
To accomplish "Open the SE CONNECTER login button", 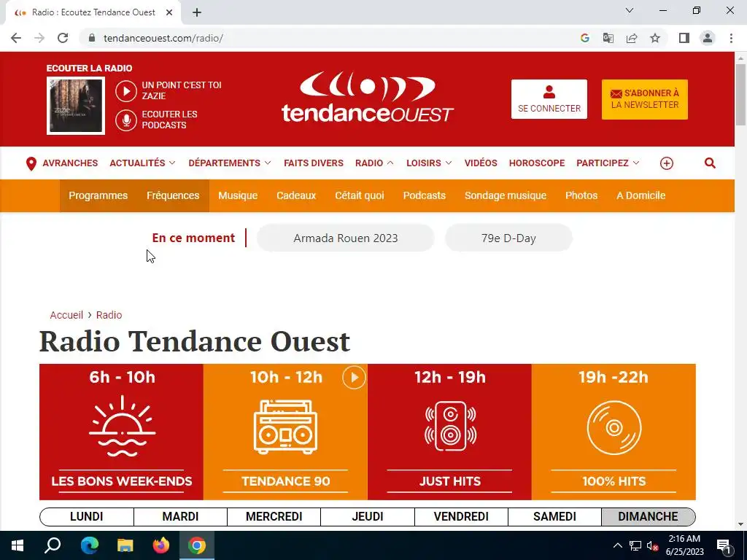I will tap(549, 99).
